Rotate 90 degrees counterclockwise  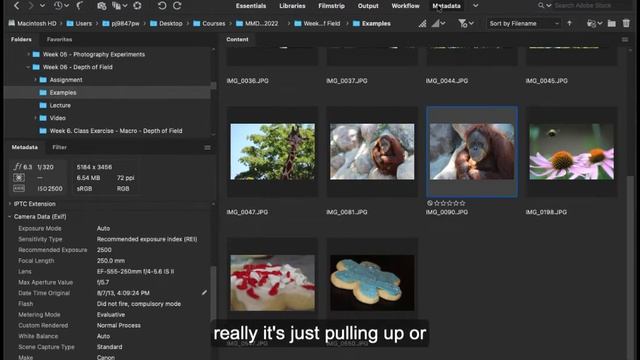pos(162,6)
